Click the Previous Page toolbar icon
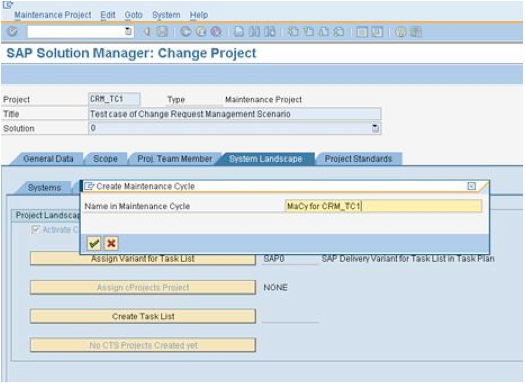The width and height of the screenshot is (525, 383). [x=309, y=32]
